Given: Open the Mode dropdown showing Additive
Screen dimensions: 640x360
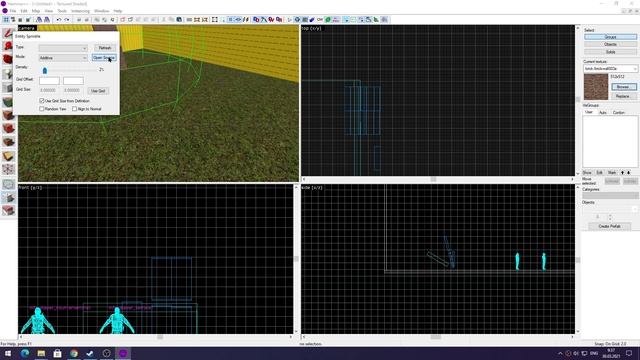Looking at the screenshot, I should (x=63, y=58).
